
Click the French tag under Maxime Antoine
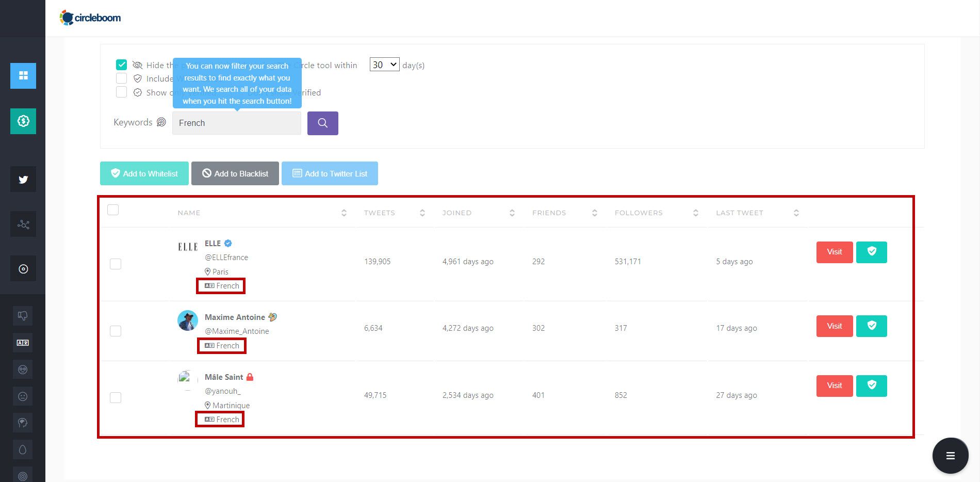[x=222, y=345]
